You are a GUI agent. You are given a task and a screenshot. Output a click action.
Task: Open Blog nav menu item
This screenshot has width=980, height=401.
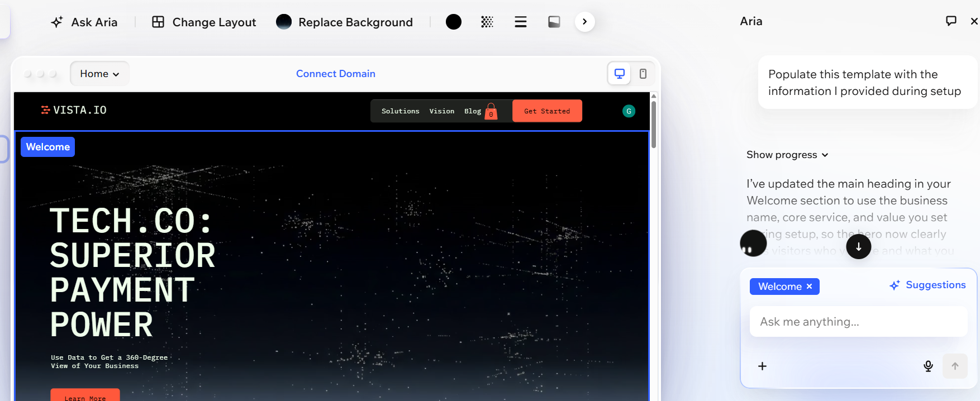tap(473, 111)
